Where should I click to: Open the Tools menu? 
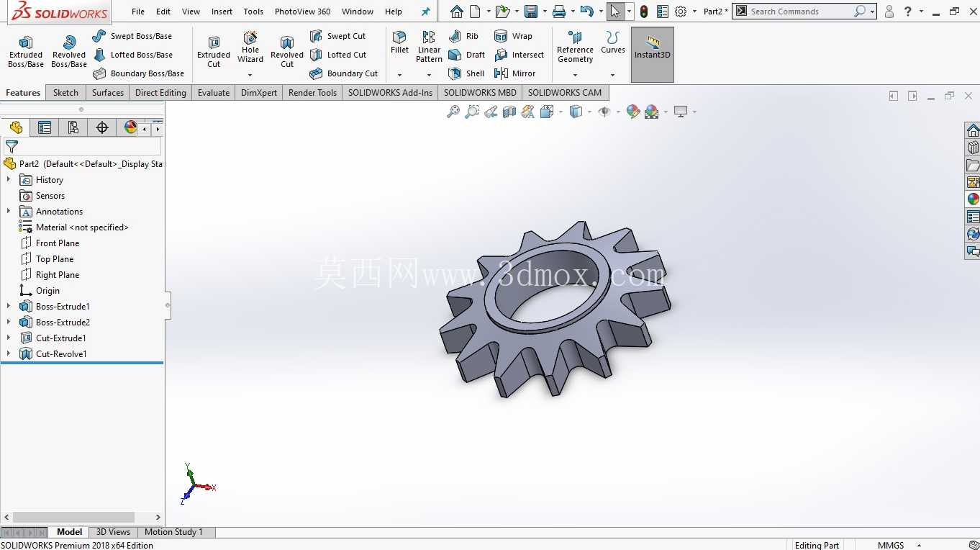point(253,12)
